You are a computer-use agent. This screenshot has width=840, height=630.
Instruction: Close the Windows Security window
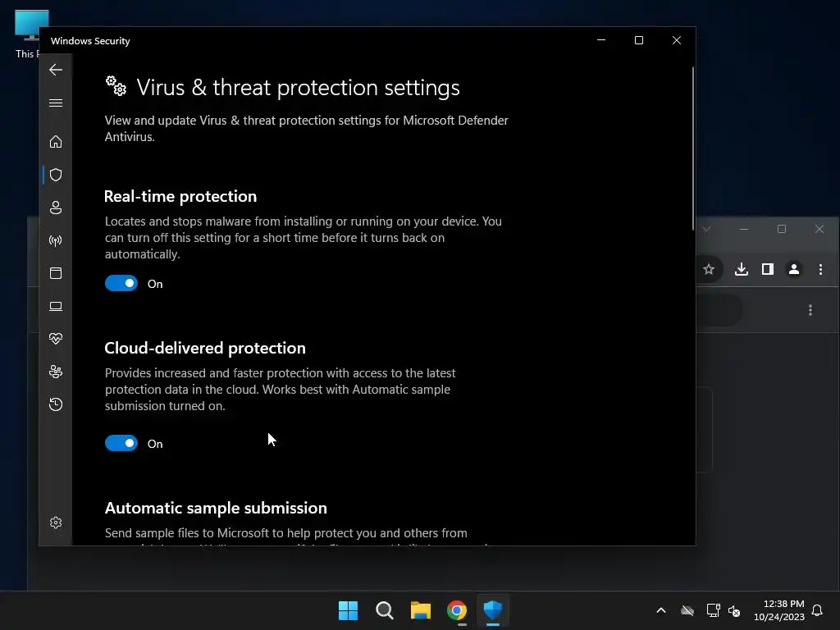[x=677, y=40]
